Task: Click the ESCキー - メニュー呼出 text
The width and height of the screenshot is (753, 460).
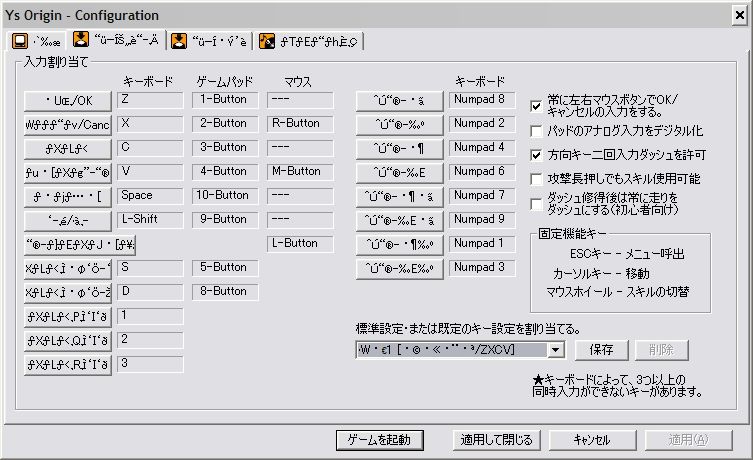Action: pos(627,254)
